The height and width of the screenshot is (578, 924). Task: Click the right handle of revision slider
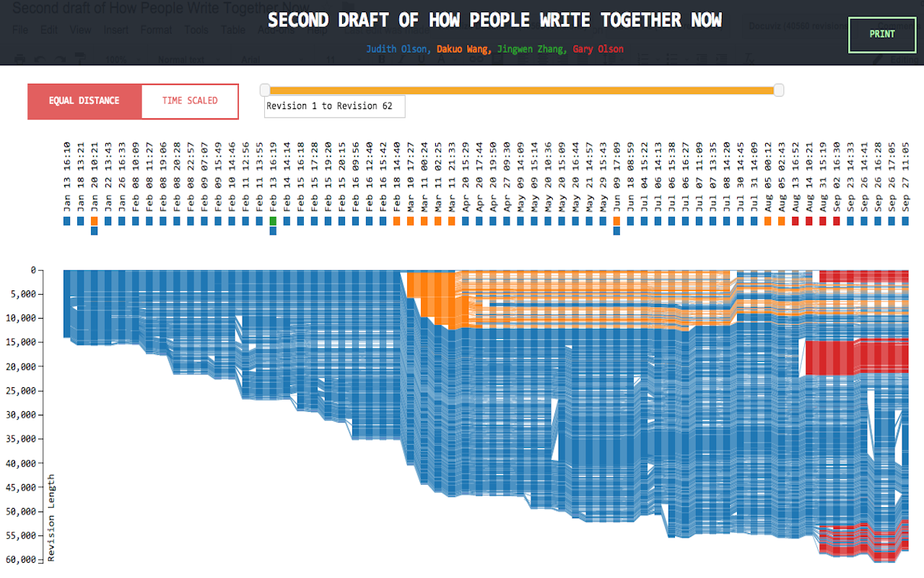click(778, 90)
